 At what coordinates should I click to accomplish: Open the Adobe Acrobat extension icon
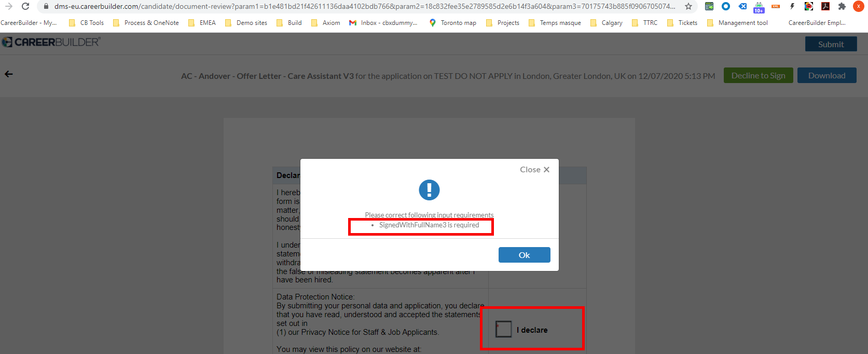coord(825,6)
